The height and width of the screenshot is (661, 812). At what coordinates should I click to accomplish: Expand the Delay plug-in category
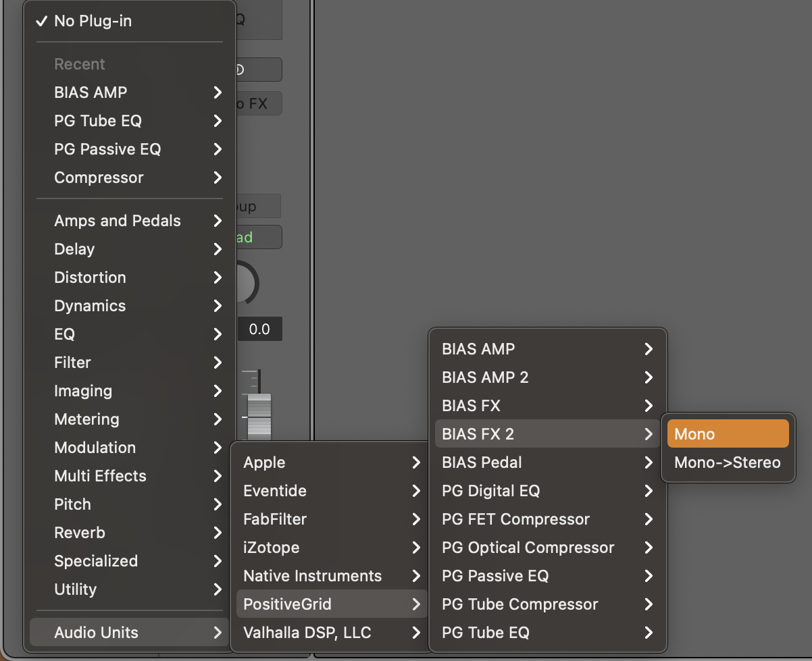click(x=130, y=249)
